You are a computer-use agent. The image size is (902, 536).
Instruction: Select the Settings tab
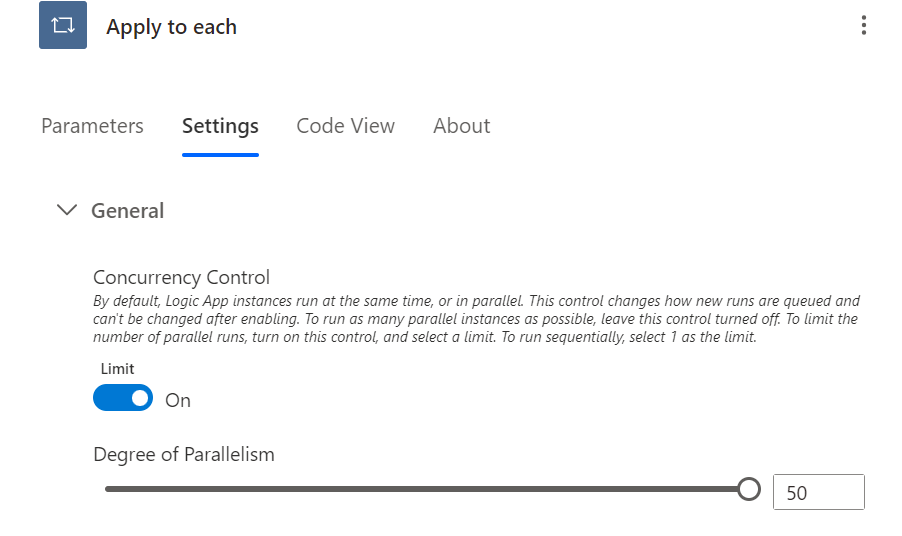coord(220,126)
